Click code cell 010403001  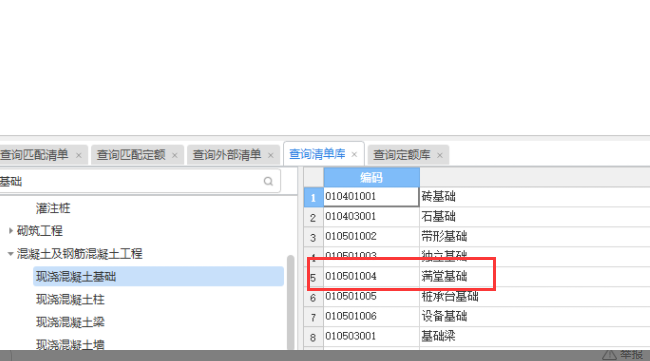pos(371,217)
